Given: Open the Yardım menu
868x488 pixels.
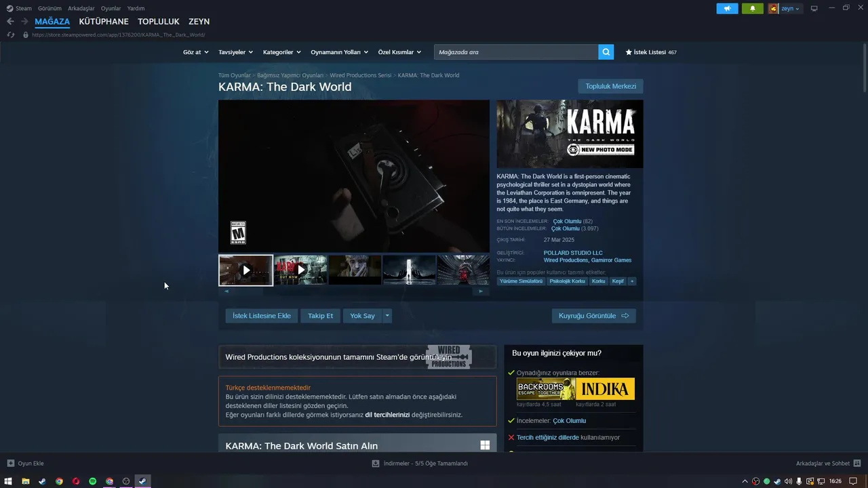Looking at the screenshot, I should [136, 8].
